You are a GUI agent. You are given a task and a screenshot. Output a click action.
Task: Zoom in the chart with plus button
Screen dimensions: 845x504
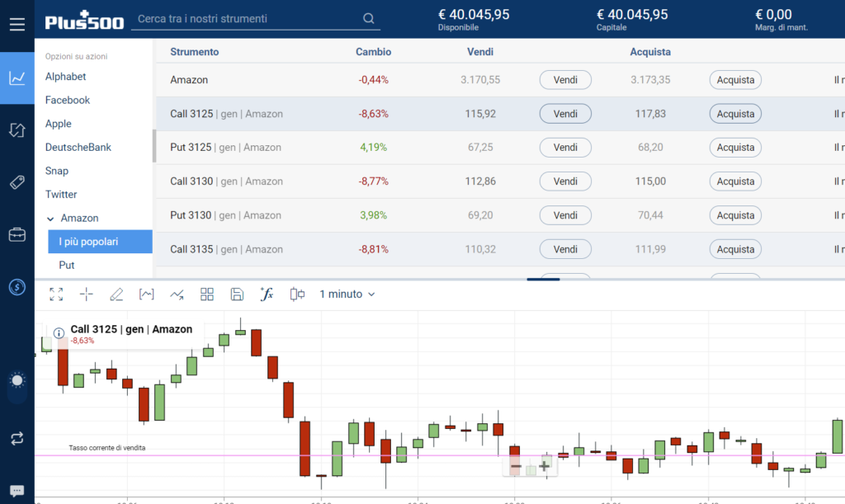[x=545, y=466]
